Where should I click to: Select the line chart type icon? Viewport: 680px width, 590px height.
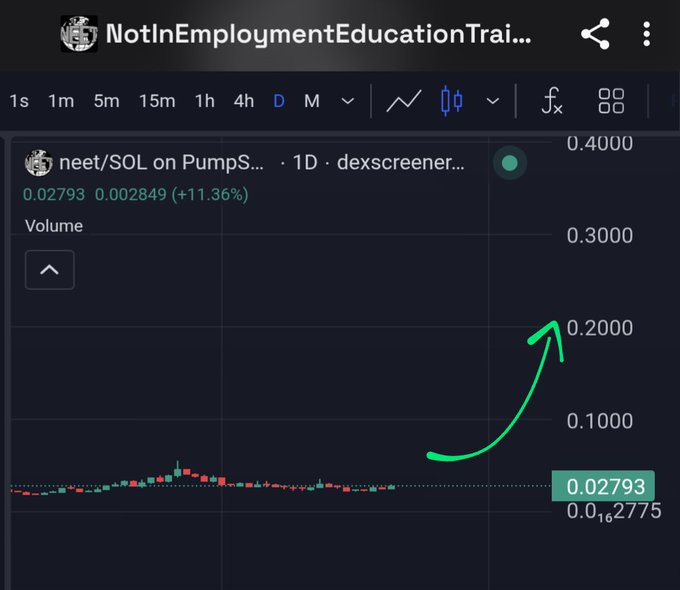pos(403,101)
